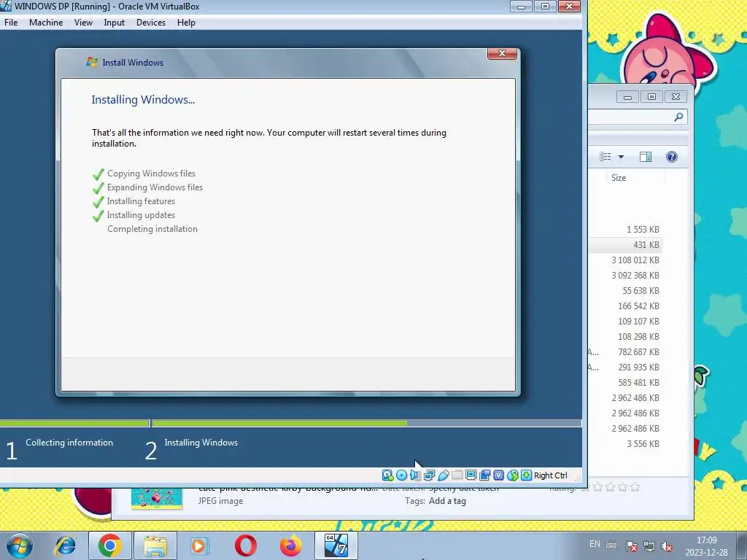Screen dimensions: 747x560
Task: Open the clock showing 17:09
Action: [706, 546]
